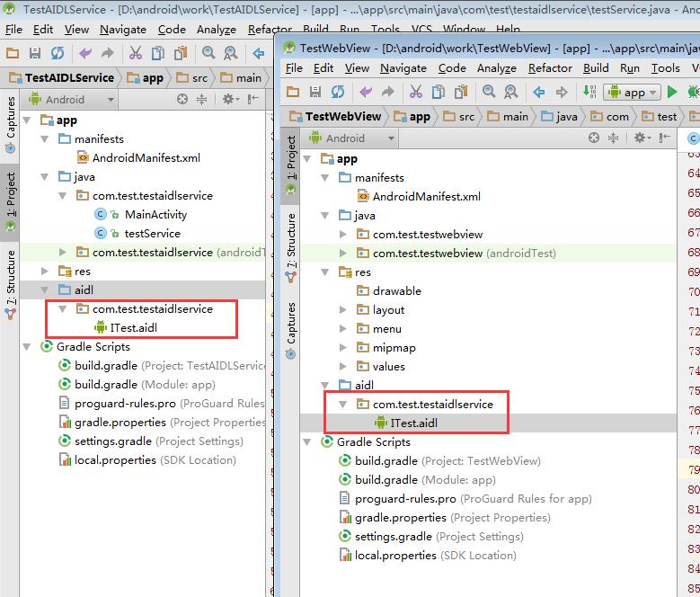Open Android view dropdown in TestAIDLService panel
Viewport: 700px width, 597px height.
tap(72, 99)
